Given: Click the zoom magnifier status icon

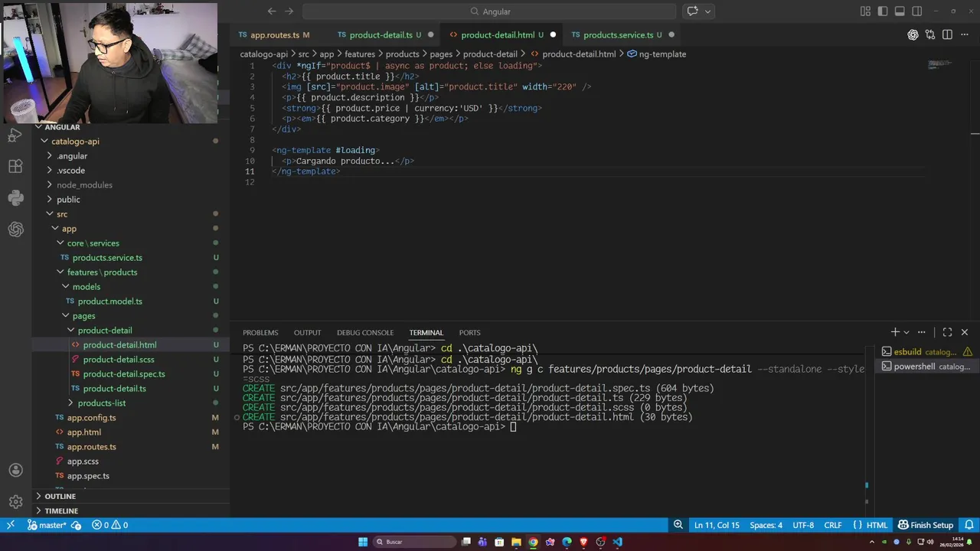Looking at the screenshot, I should 678,525.
